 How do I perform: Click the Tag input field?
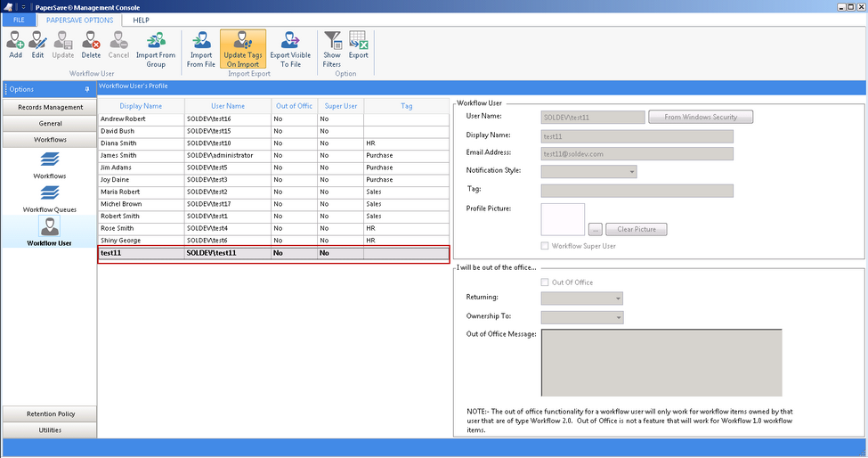[637, 191]
